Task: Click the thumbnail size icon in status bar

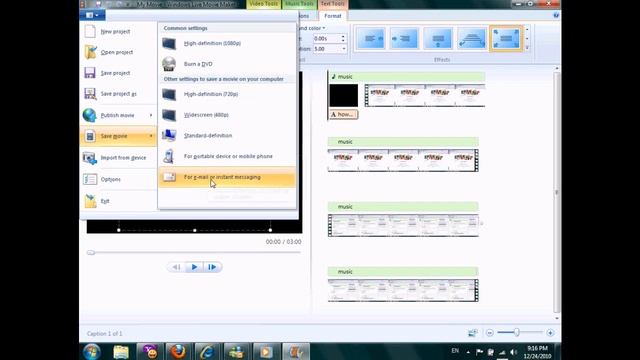Action: (472, 333)
